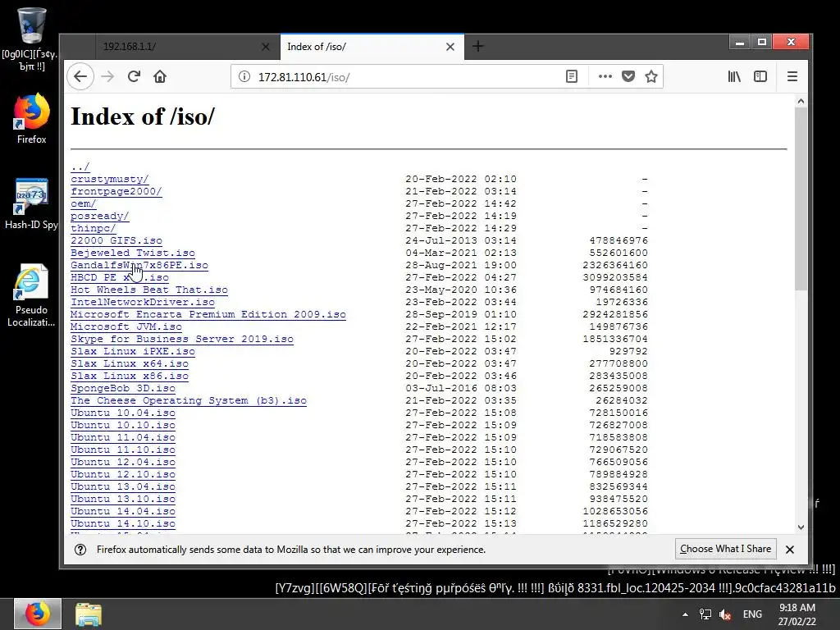The width and height of the screenshot is (840, 630).
Task: Download Hot Wheels Beat That.iso
Action: 149,290
